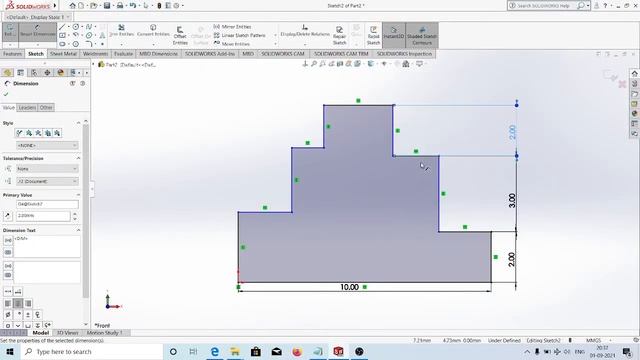Screen dimensions: 640x360
Task: Collapse the Style section
Action: tap(78, 123)
